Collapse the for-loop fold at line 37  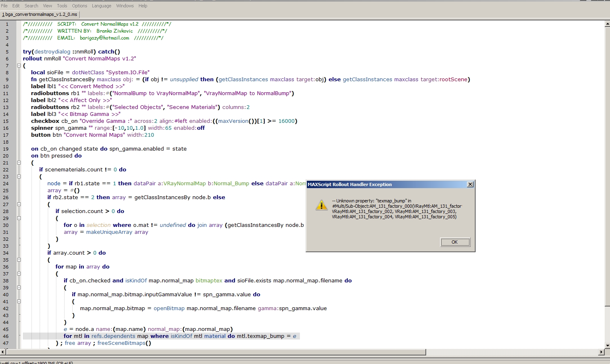pyautogui.click(x=19, y=274)
